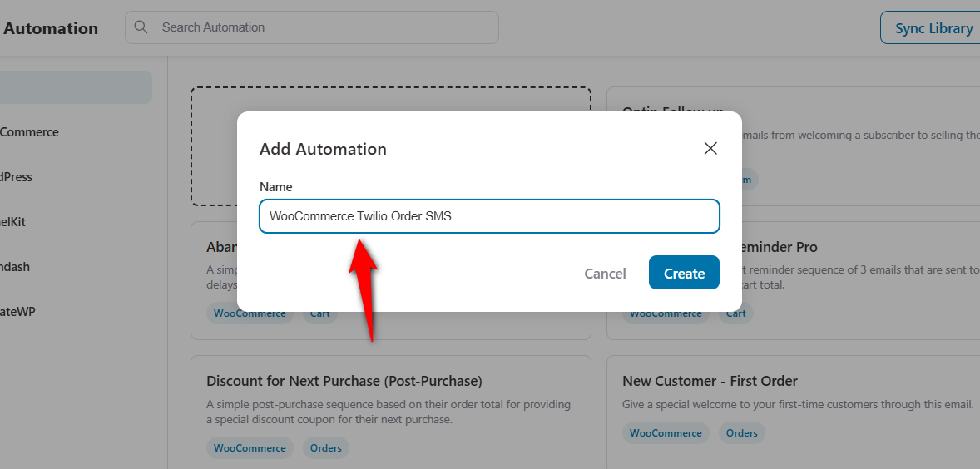Click the Orders tag under New Customer template

pyautogui.click(x=742, y=432)
